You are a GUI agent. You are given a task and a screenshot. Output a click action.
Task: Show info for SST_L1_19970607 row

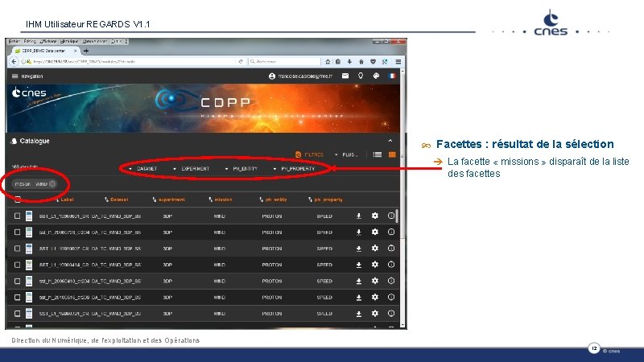[x=391, y=249]
